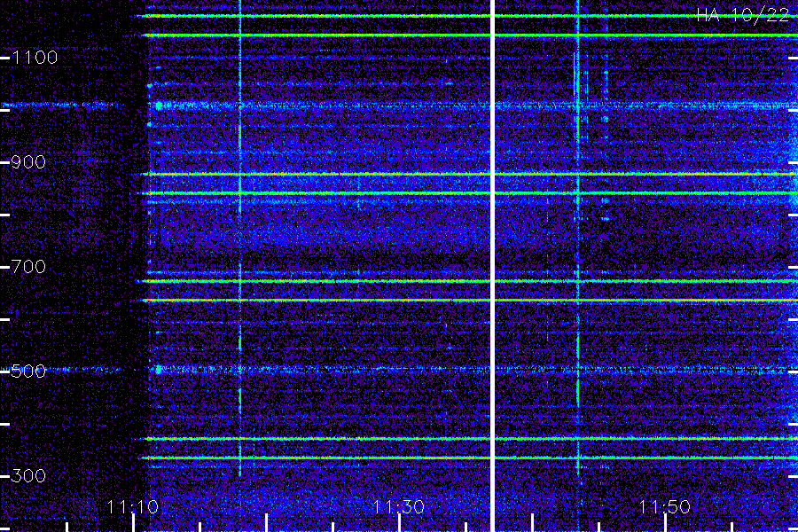Click the 11:50 time axis label

click(665, 507)
